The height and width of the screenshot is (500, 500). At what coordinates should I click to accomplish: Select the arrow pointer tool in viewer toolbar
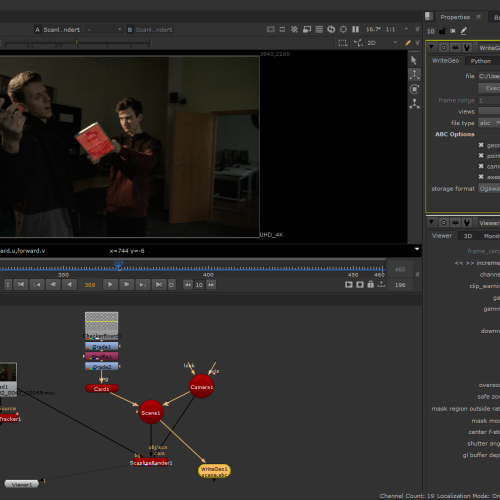414,60
